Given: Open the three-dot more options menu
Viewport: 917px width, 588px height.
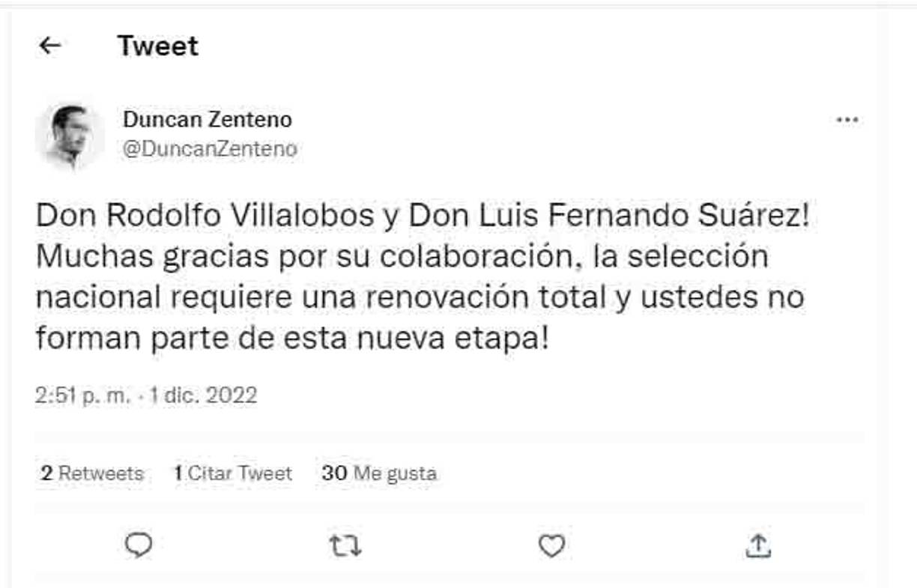Looking at the screenshot, I should 847,120.
